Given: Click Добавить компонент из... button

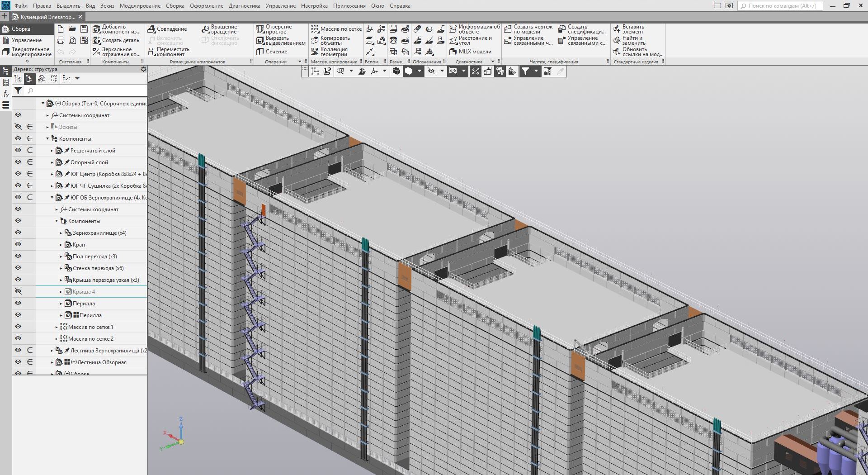Looking at the screenshot, I should pyautogui.click(x=117, y=29).
